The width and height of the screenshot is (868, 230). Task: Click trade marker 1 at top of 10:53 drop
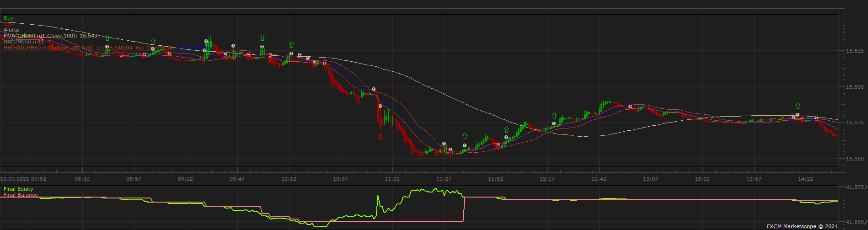pos(374,89)
